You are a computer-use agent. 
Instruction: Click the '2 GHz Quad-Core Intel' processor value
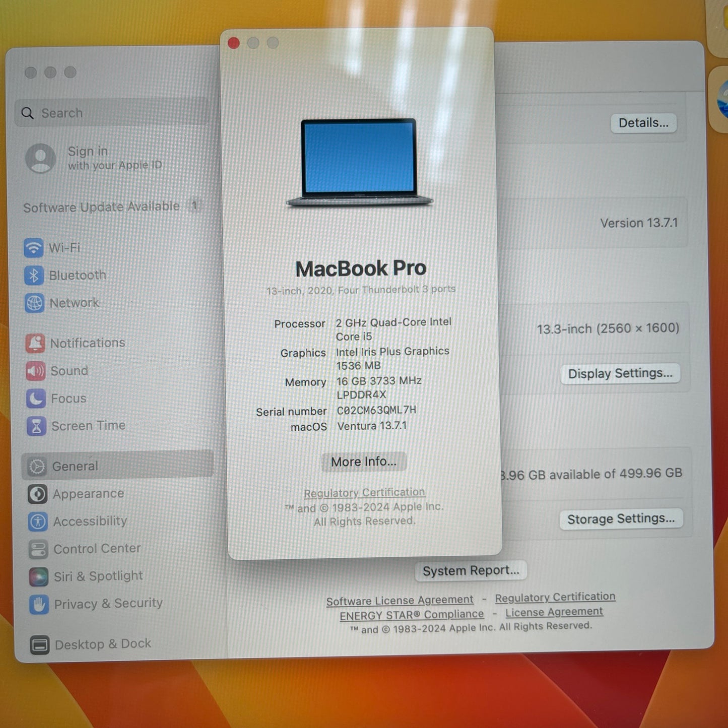click(x=393, y=322)
